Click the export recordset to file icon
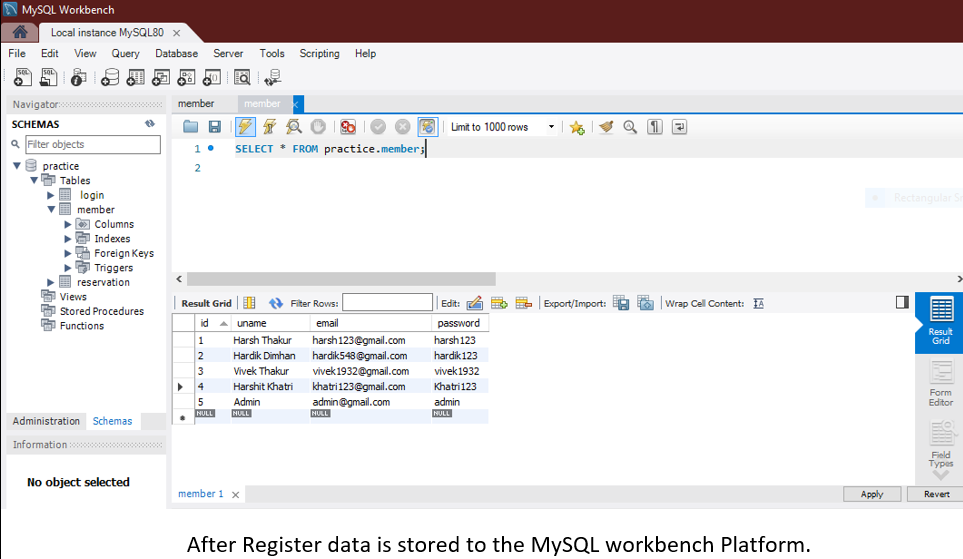963x559 pixels. pos(621,303)
